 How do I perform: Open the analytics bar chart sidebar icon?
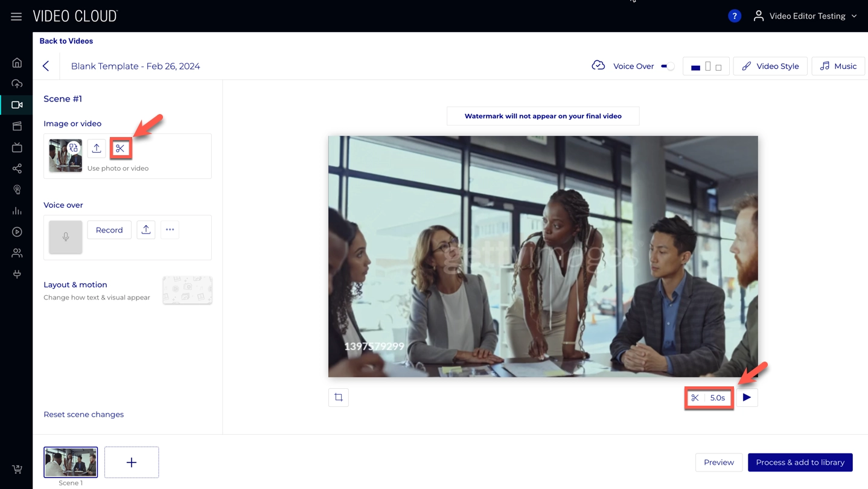17,211
